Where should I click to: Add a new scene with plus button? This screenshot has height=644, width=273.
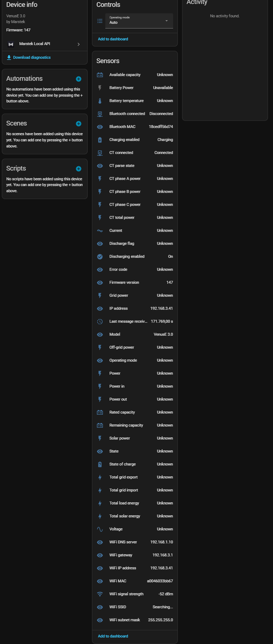pyautogui.click(x=79, y=124)
